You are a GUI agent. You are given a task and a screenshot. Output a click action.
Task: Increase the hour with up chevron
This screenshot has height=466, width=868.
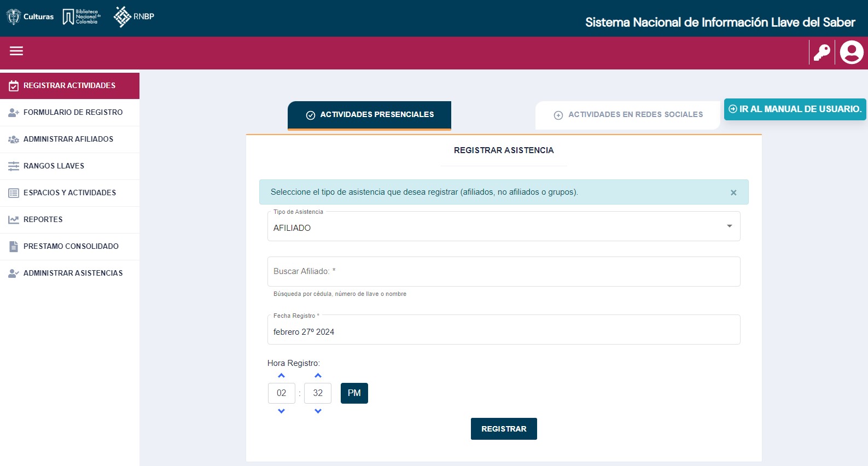pyautogui.click(x=281, y=376)
